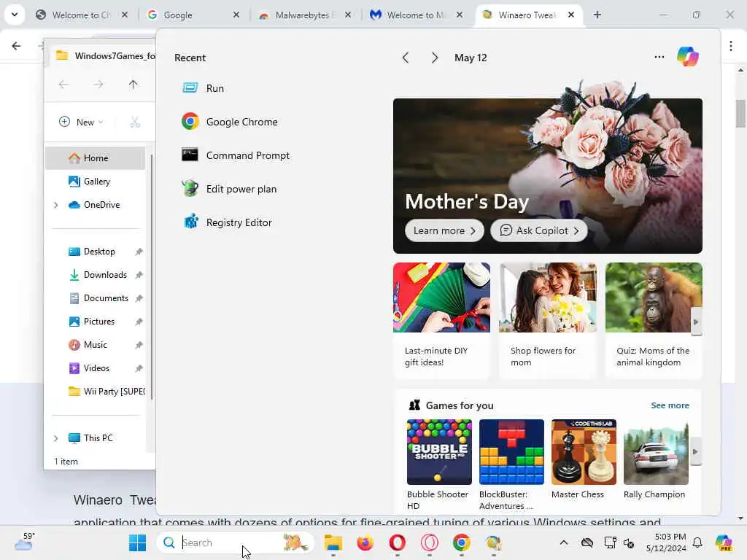
Task: Click Ask Copilot on Mother's Day banner
Action: 539,230
